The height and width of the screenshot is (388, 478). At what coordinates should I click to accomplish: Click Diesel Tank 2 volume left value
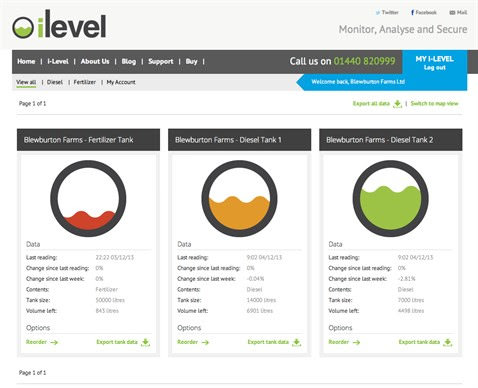coord(411,311)
